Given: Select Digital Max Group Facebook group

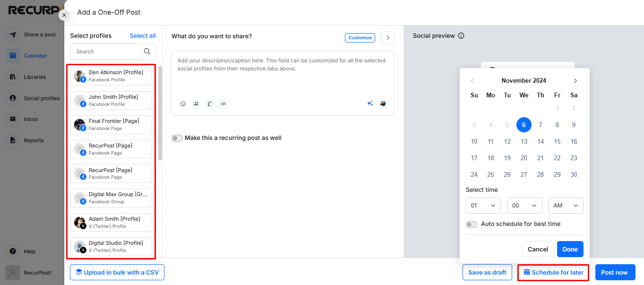Looking at the screenshot, I should (x=111, y=198).
